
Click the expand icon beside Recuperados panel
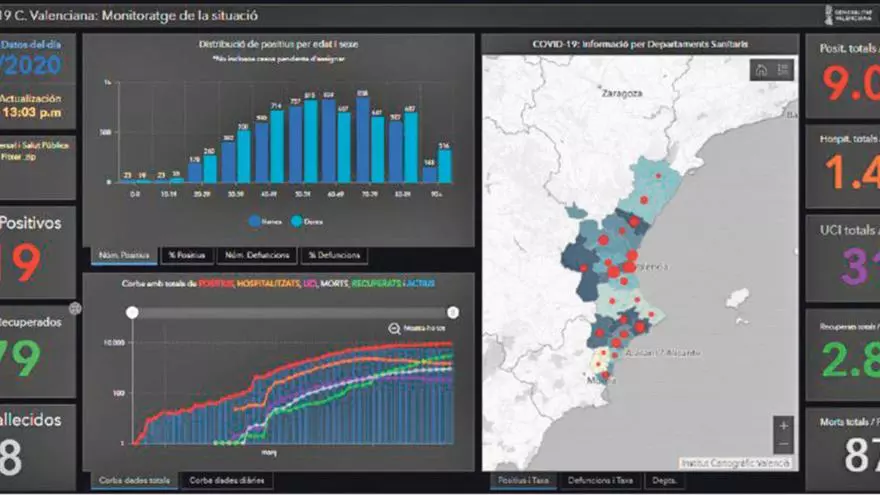point(74,309)
